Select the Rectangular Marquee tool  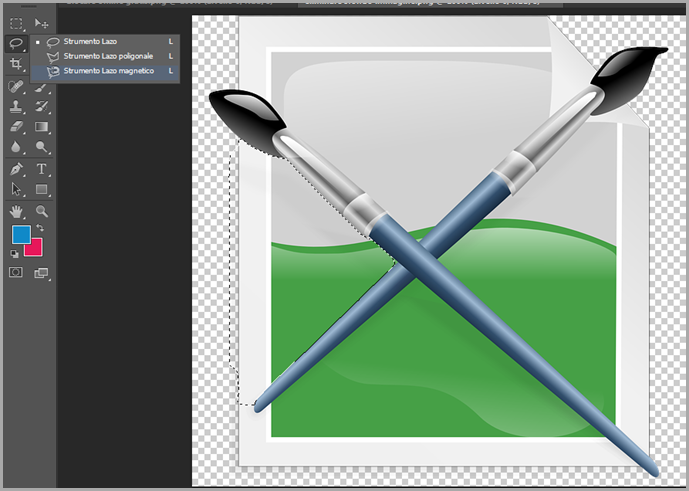point(16,23)
